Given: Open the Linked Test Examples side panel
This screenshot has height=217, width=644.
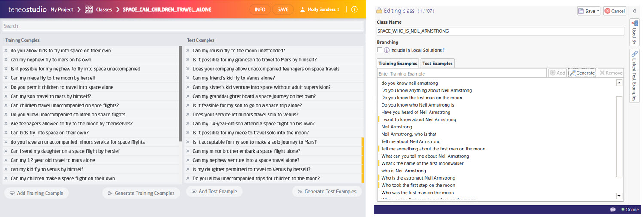Looking at the screenshot, I should pos(634,76).
